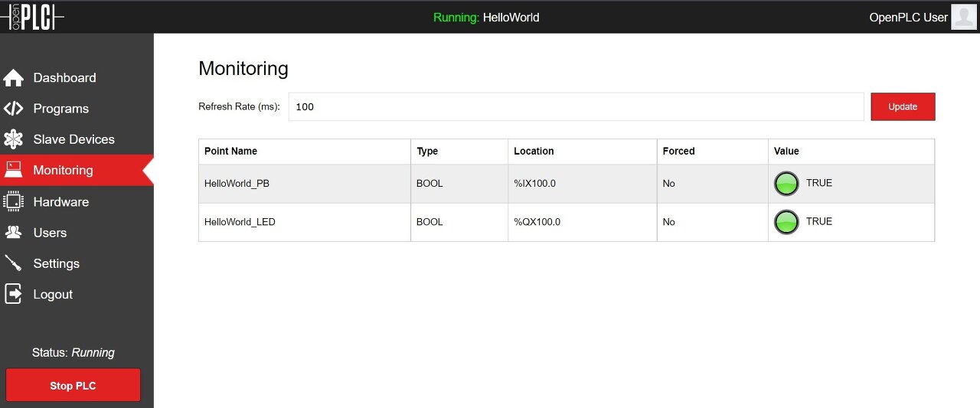The width and height of the screenshot is (980, 408).
Task: Click Forced No in HelloWorld_PB row
Action: (668, 184)
